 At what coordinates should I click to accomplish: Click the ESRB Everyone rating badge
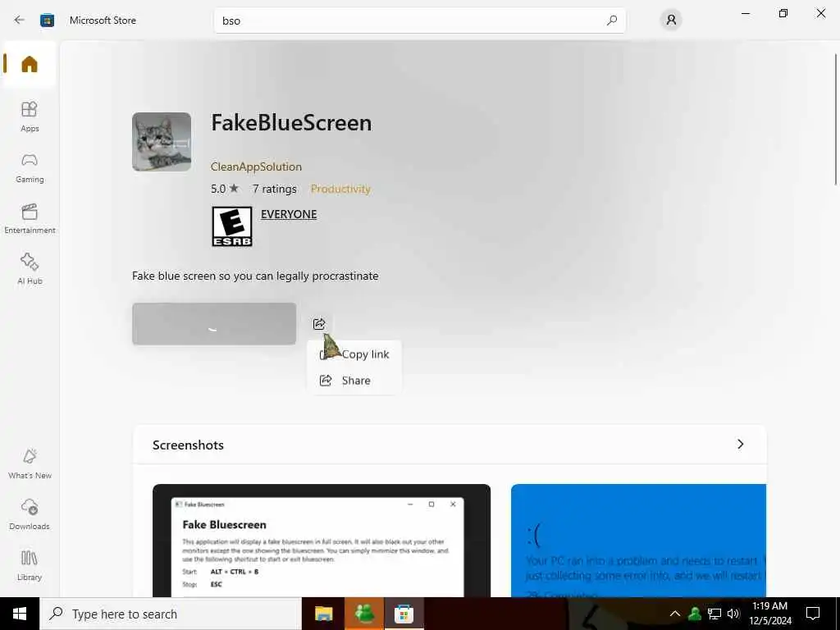point(232,226)
